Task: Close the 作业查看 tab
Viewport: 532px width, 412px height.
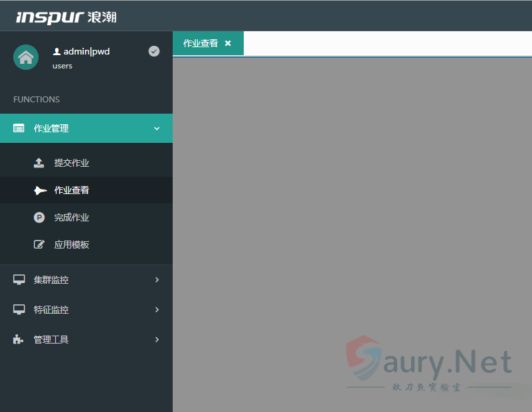Action: (x=228, y=43)
